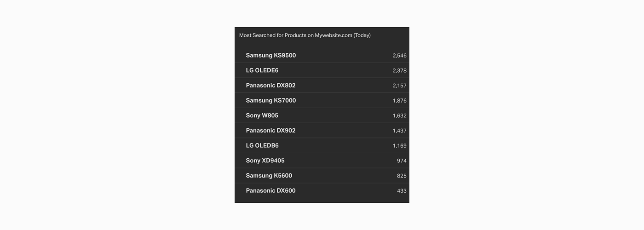Open the LG OLEDE6 product entry
This screenshot has width=644, height=230.
click(322, 70)
